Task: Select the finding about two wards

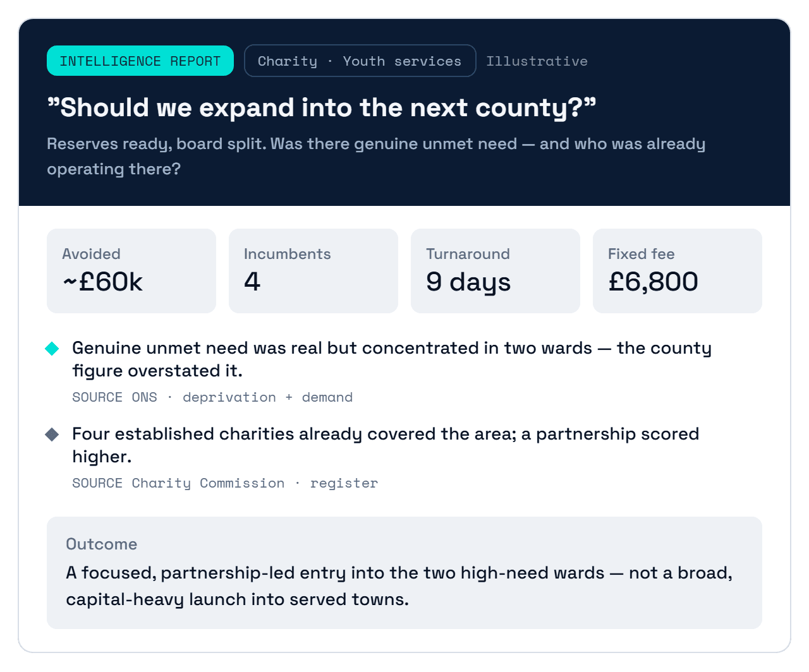Action: tap(392, 359)
